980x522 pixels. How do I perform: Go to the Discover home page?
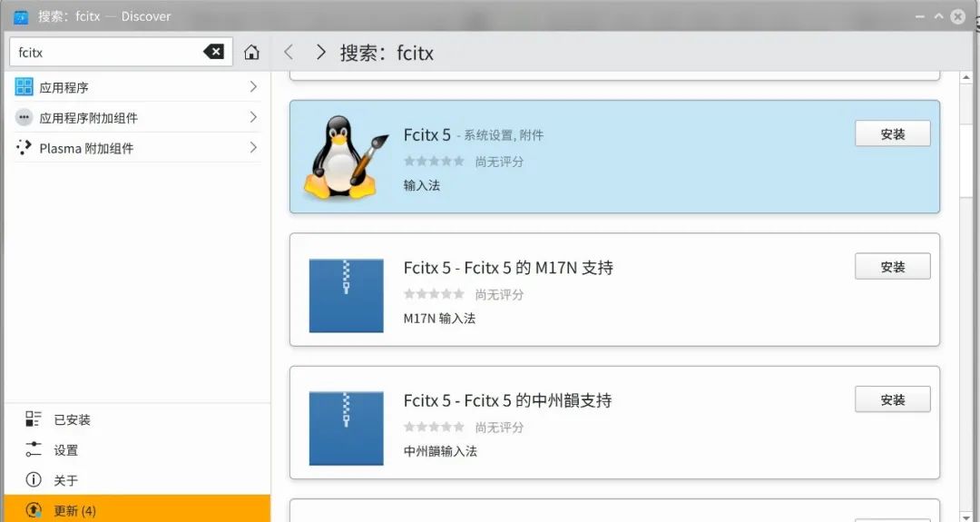point(251,52)
